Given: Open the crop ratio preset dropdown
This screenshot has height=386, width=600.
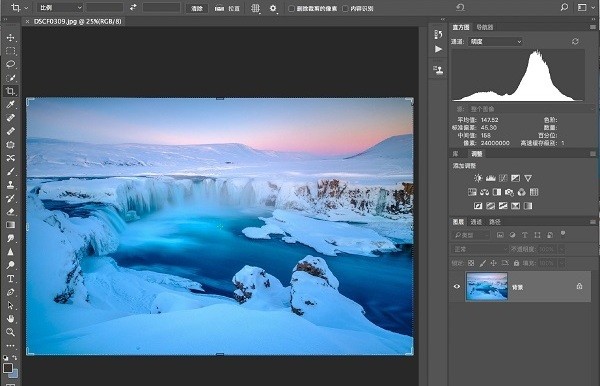Looking at the screenshot, I should [60, 8].
